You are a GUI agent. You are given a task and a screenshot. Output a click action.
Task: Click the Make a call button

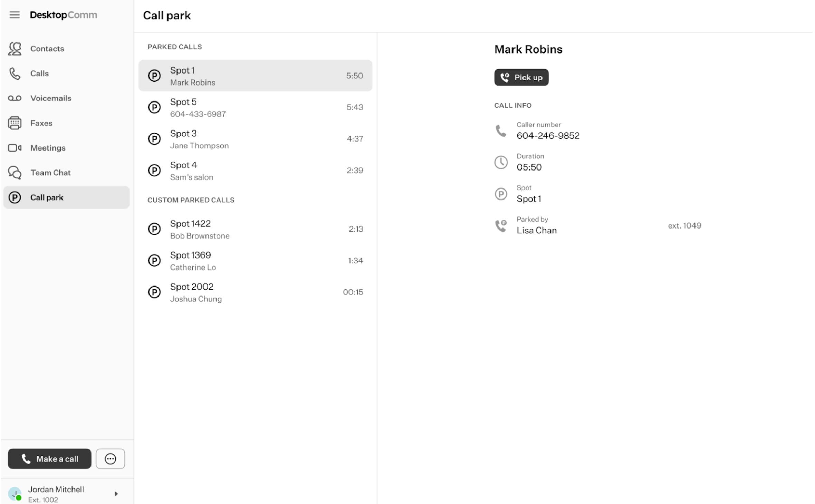[x=49, y=459]
